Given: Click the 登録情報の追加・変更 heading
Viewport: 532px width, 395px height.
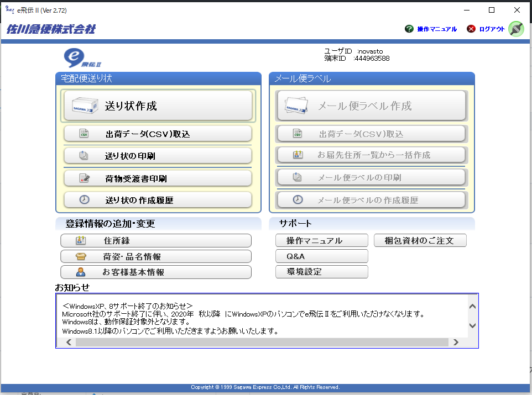Looking at the screenshot, I should (110, 224).
